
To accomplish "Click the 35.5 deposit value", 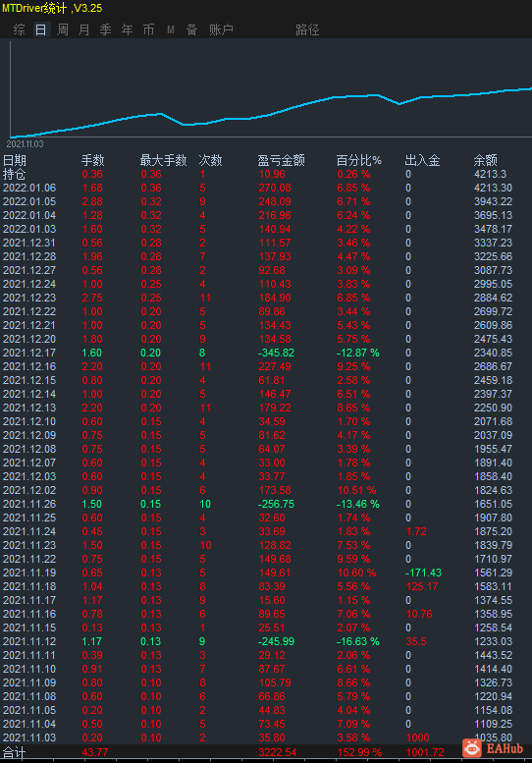I will (x=416, y=641).
